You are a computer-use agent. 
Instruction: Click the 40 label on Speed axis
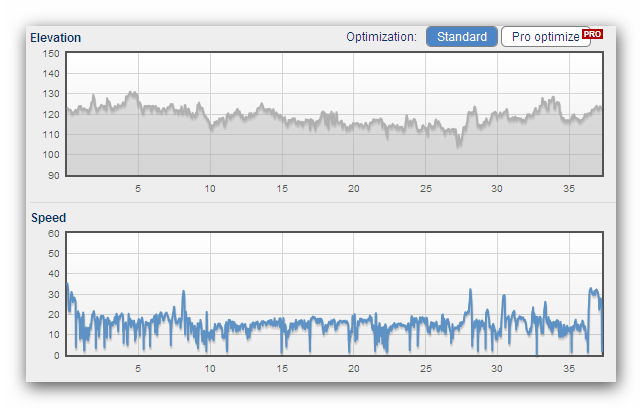click(x=54, y=274)
